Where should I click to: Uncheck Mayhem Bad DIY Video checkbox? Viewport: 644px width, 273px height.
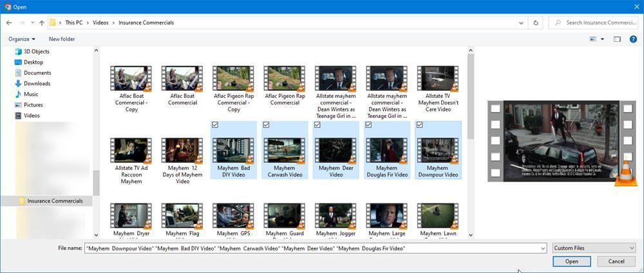(x=215, y=125)
